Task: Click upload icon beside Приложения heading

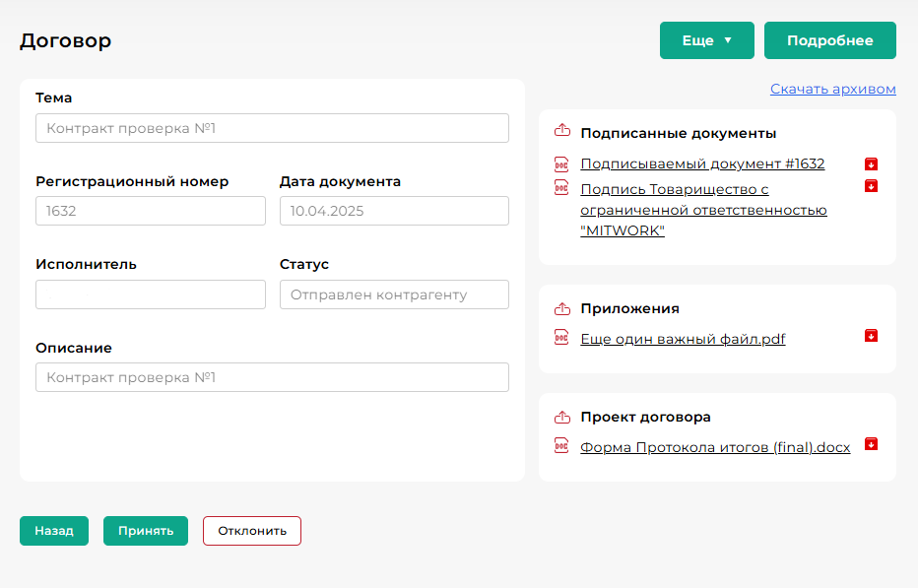Action: [562, 308]
